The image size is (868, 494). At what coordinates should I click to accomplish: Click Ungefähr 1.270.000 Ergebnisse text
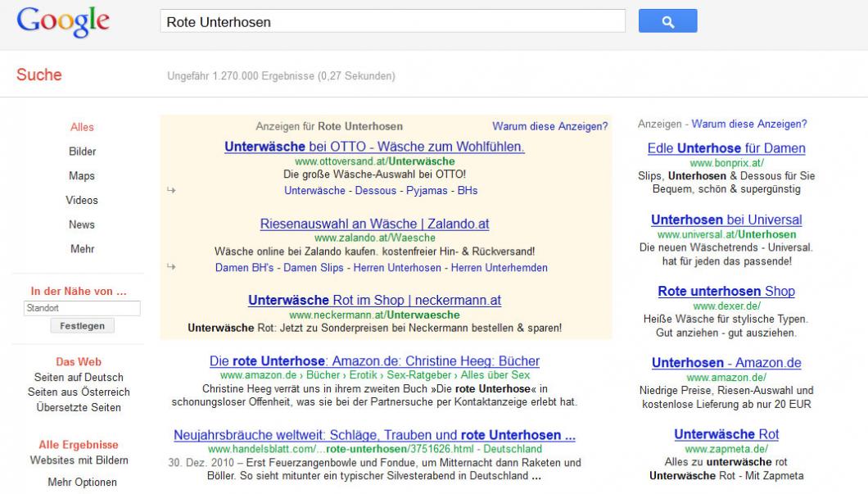pos(281,76)
